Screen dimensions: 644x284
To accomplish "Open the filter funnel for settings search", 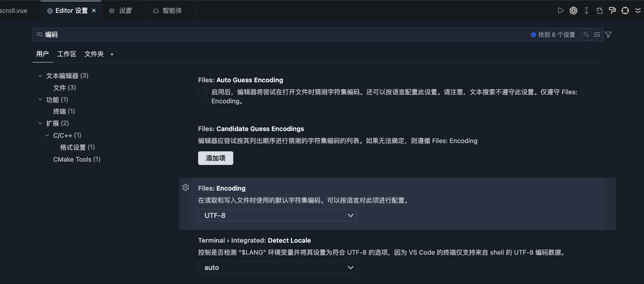I will pyautogui.click(x=608, y=35).
